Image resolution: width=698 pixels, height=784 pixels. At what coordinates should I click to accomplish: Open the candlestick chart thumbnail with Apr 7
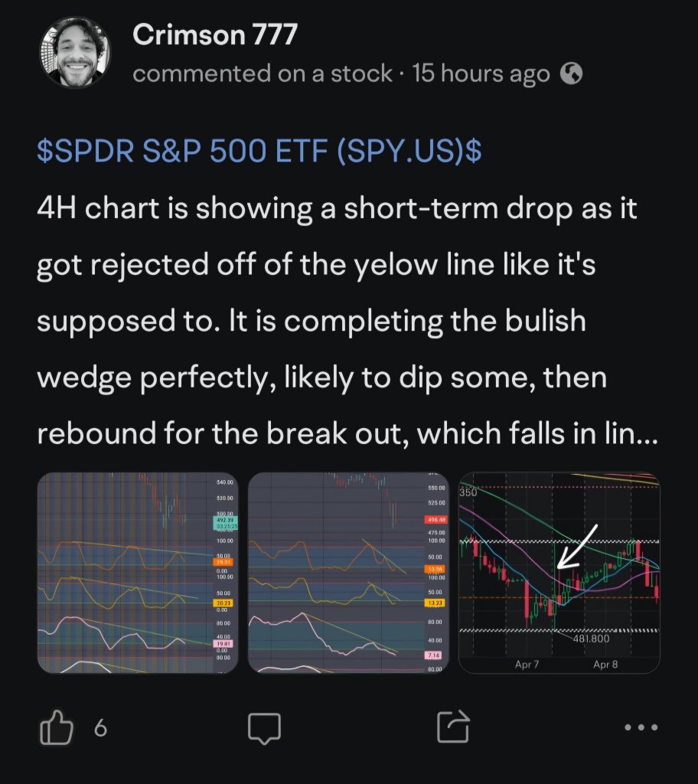(559, 573)
